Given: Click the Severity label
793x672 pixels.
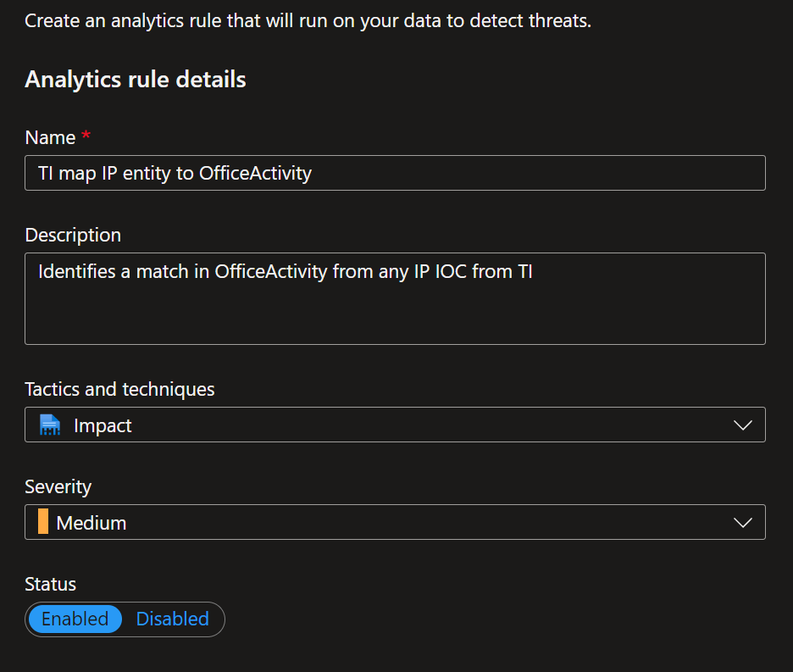Looking at the screenshot, I should click(x=58, y=486).
